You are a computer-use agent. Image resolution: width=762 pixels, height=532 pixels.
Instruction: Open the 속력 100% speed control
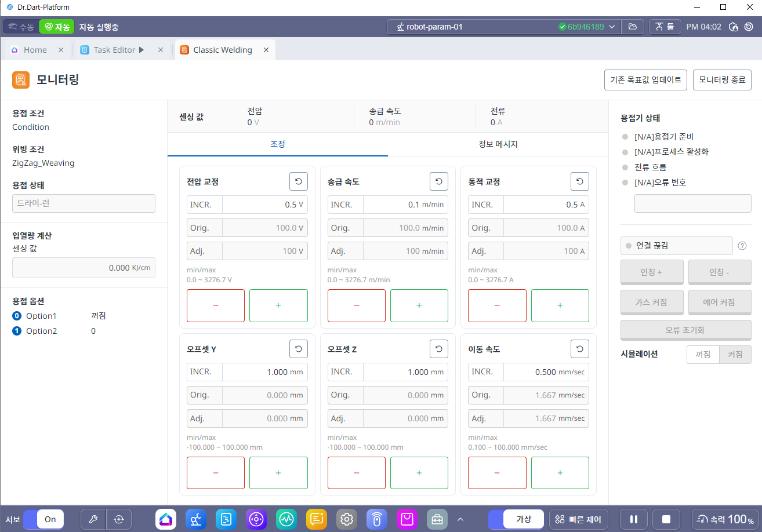point(724,519)
